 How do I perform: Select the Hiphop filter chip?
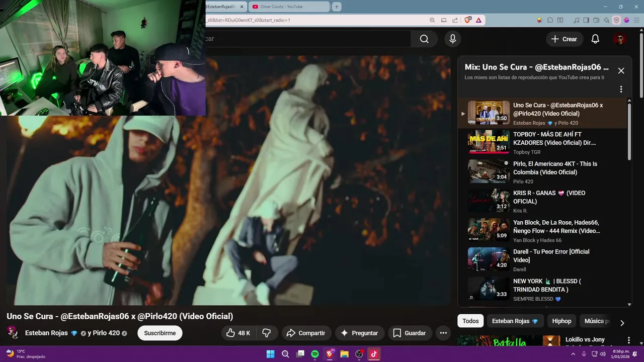tap(561, 321)
